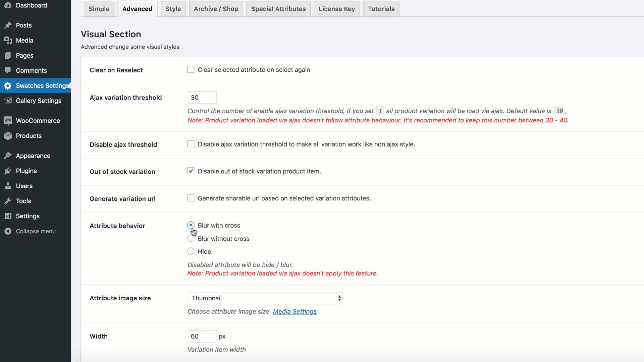This screenshot has height=362, width=644.
Task: Click the Collapse menu arrow icon
Action: click(8, 231)
